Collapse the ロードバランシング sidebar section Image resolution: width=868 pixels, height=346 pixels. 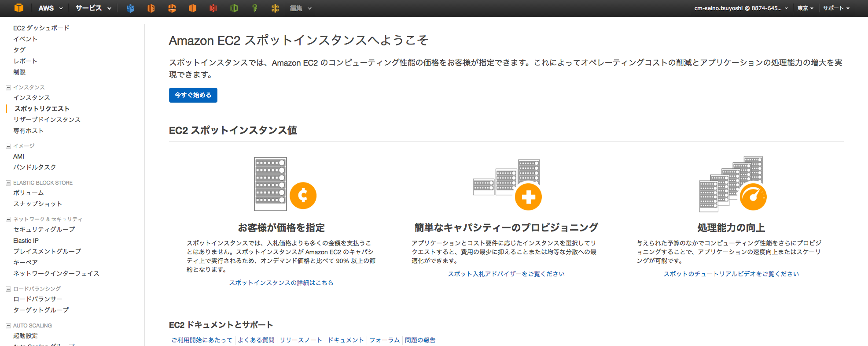point(8,289)
